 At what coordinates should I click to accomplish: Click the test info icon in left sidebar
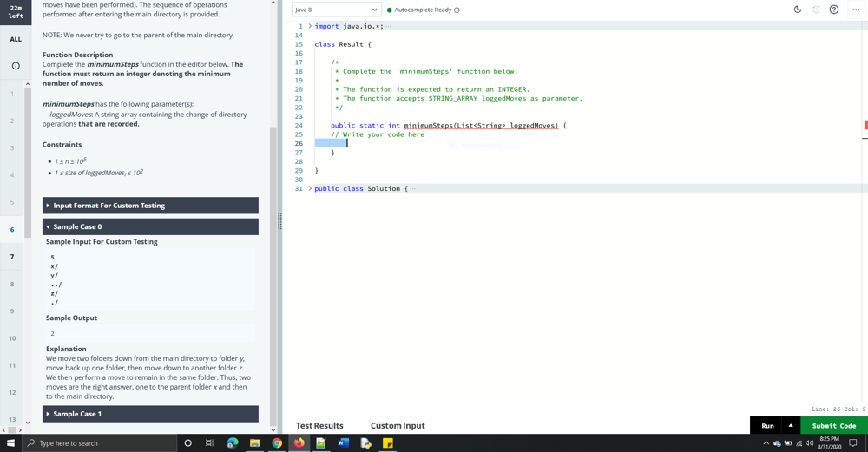point(16,66)
